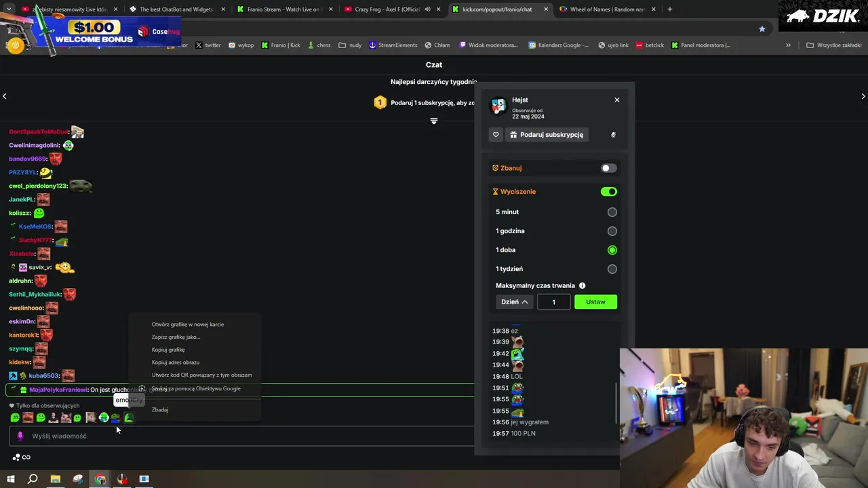868x488 pixels.
Task: Click the timeout duration number field
Action: 553,302
